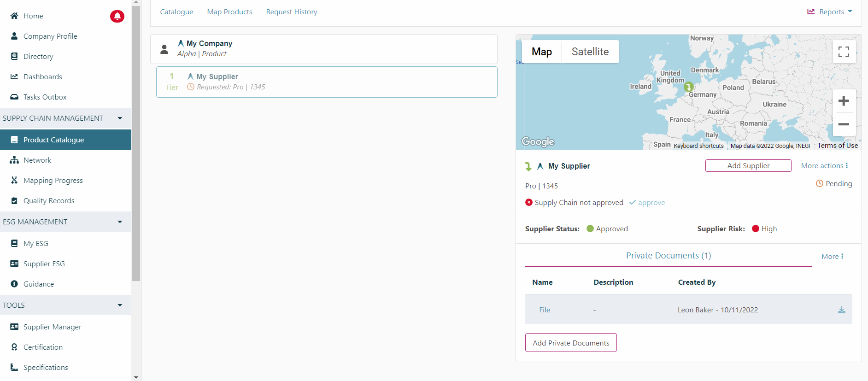Screen dimensions: 868x381
Task: Open Tasks Outbox in the sidebar
Action: click(x=45, y=97)
